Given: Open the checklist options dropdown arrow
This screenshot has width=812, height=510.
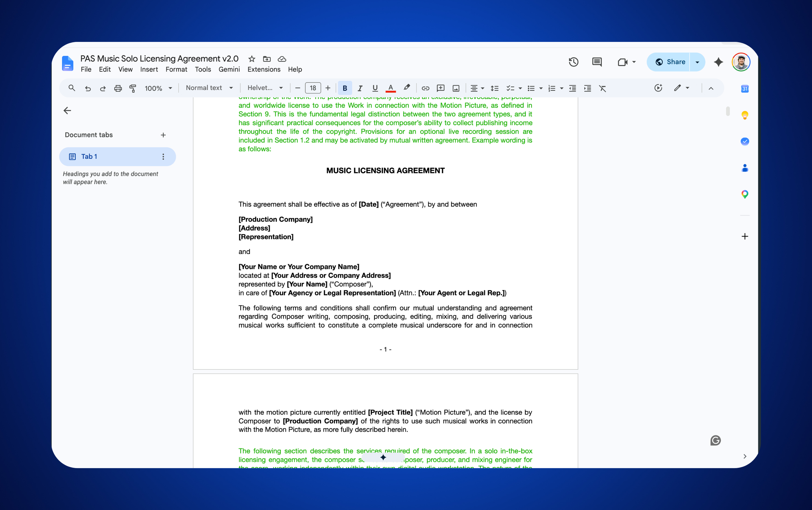Looking at the screenshot, I should [x=520, y=88].
